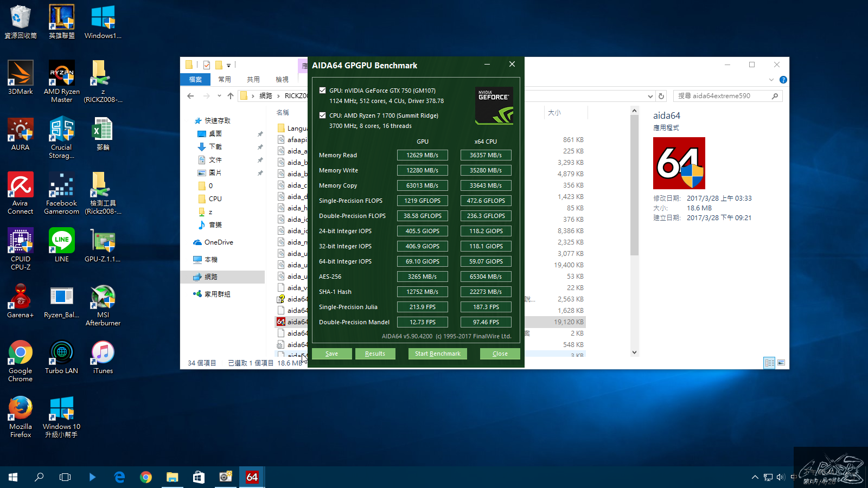This screenshot has height=488, width=868.
Task: Open File Explorer from the taskbar
Action: (x=173, y=477)
